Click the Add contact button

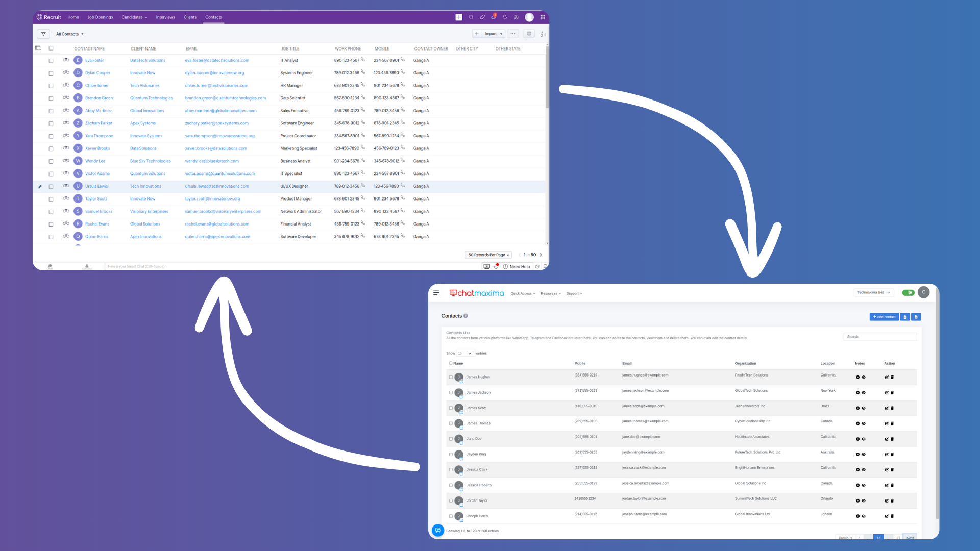coord(884,317)
